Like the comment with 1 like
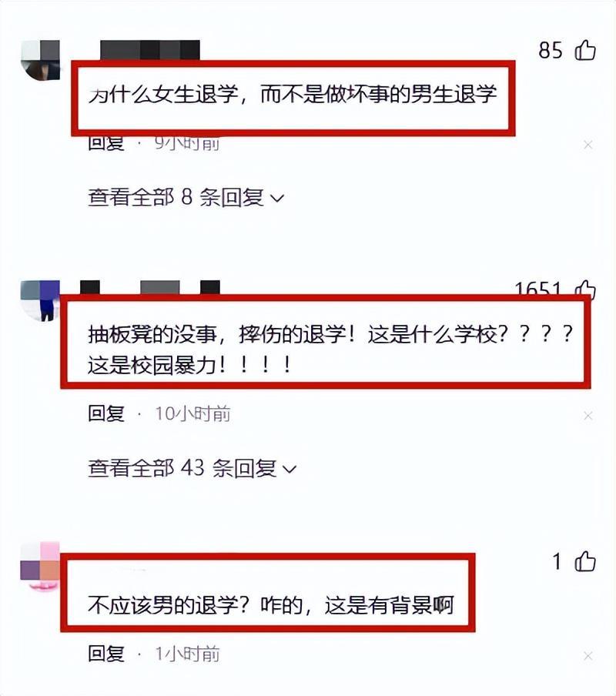616x696 pixels. click(x=585, y=561)
